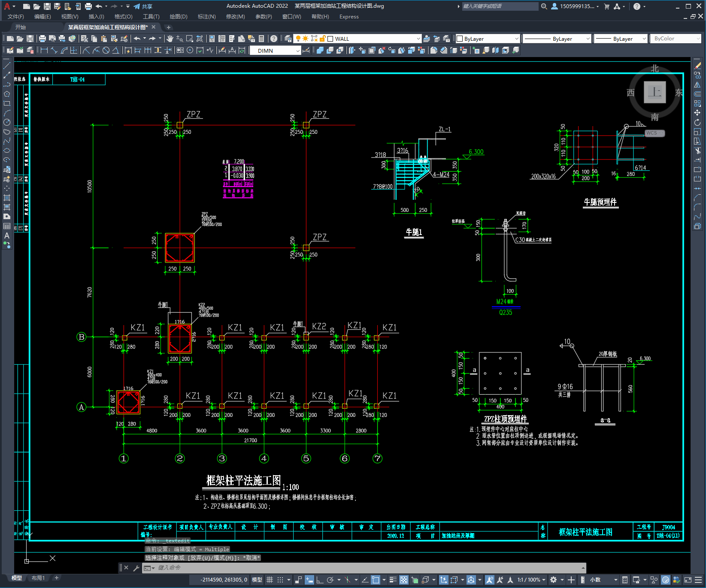Toggle Dynamic Input in status bar
706x588 pixels.
click(309, 580)
